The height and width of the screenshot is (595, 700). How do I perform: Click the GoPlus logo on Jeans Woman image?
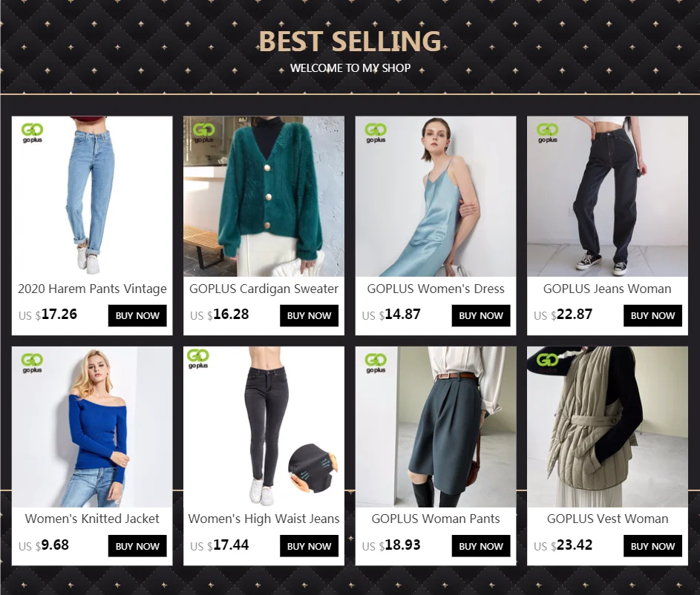[547, 133]
